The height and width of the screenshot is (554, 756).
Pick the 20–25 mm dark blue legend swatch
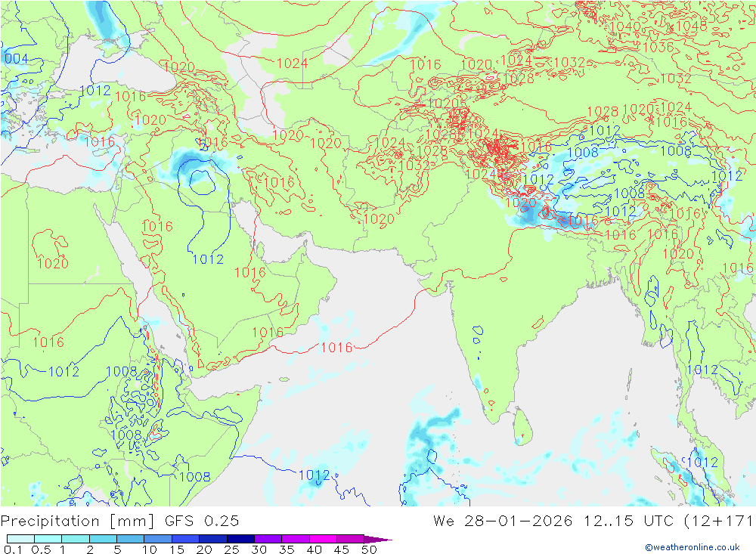(213, 539)
